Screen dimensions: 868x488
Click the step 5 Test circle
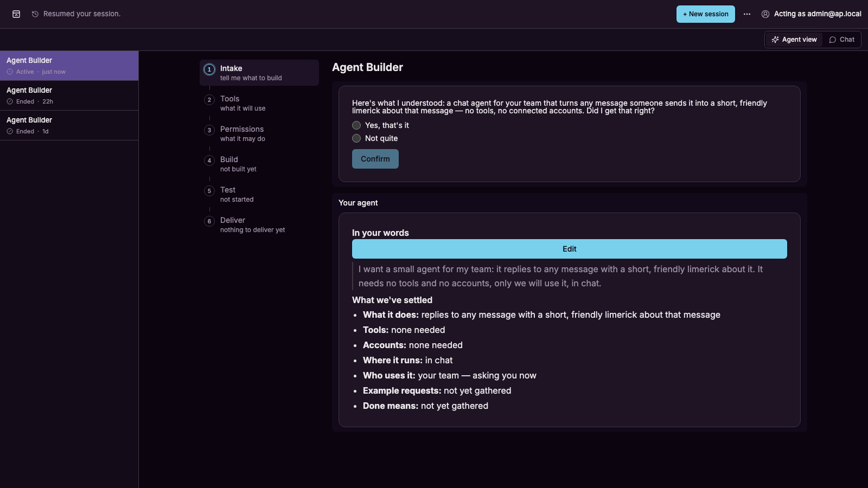(209, 191)
